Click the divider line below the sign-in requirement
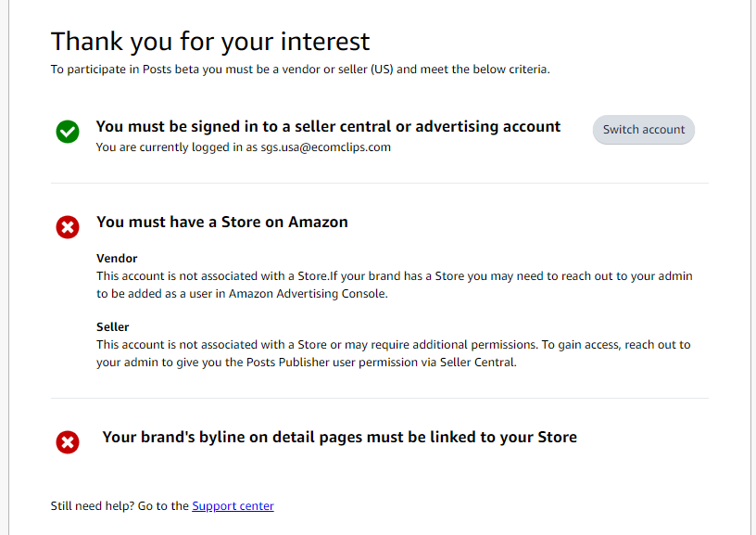This screenshot has height=535, width=756. tap(380, 184)
